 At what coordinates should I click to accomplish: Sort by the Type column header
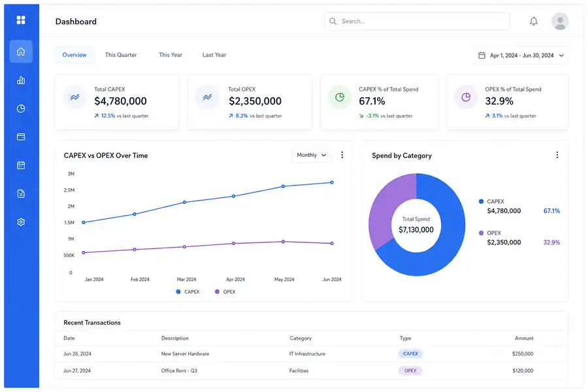[405, 338]
